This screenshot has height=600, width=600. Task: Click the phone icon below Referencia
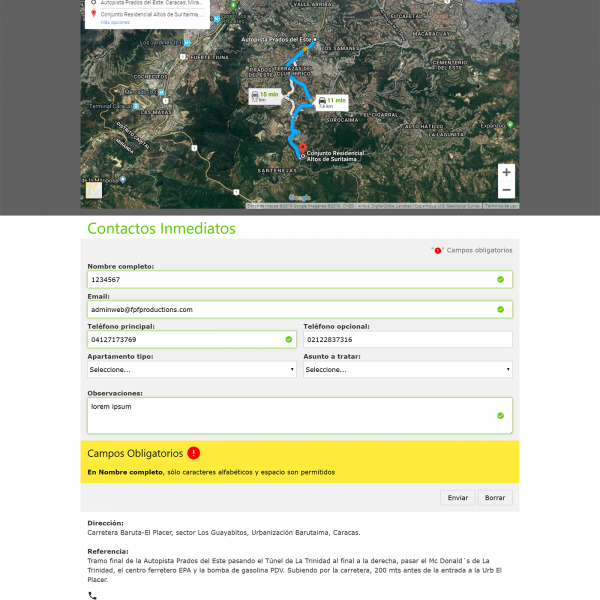[93, 595]
